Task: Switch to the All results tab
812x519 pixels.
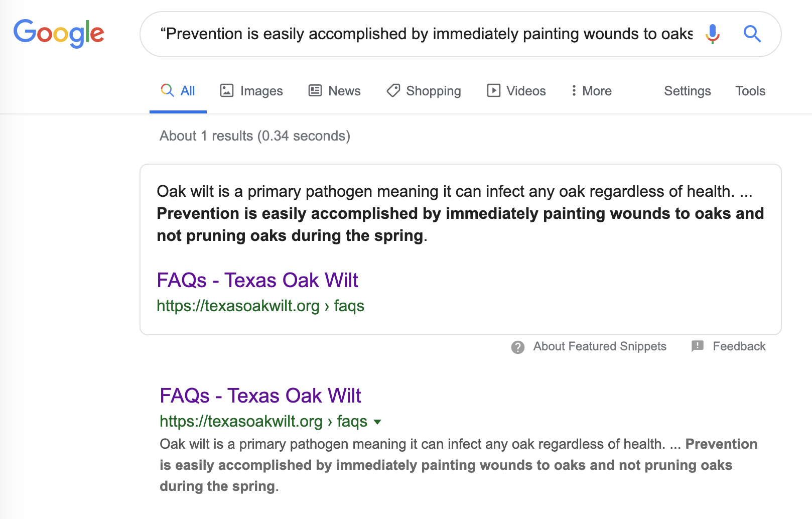Action: [178, 91]
